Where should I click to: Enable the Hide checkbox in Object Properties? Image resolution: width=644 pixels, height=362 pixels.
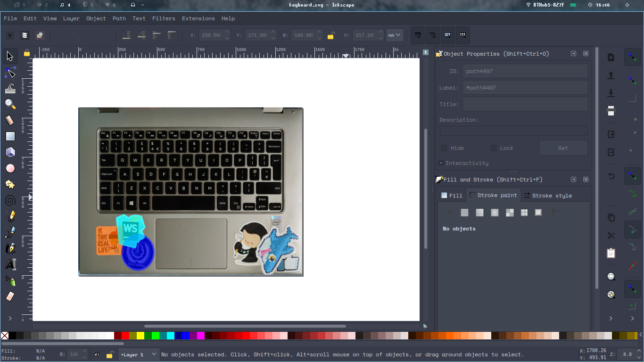(444, 148)
